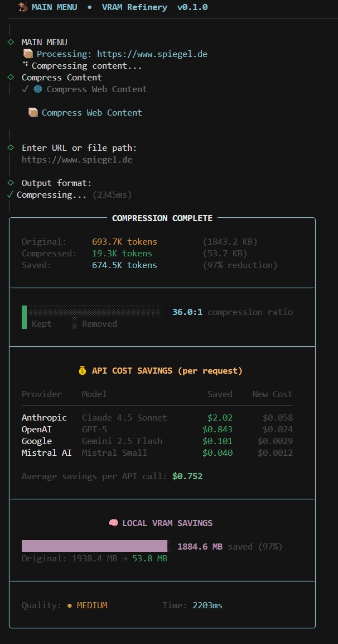Click the diamond marker beside Compress Content
The width and height of the screenshot is (338, 644).
11,77
